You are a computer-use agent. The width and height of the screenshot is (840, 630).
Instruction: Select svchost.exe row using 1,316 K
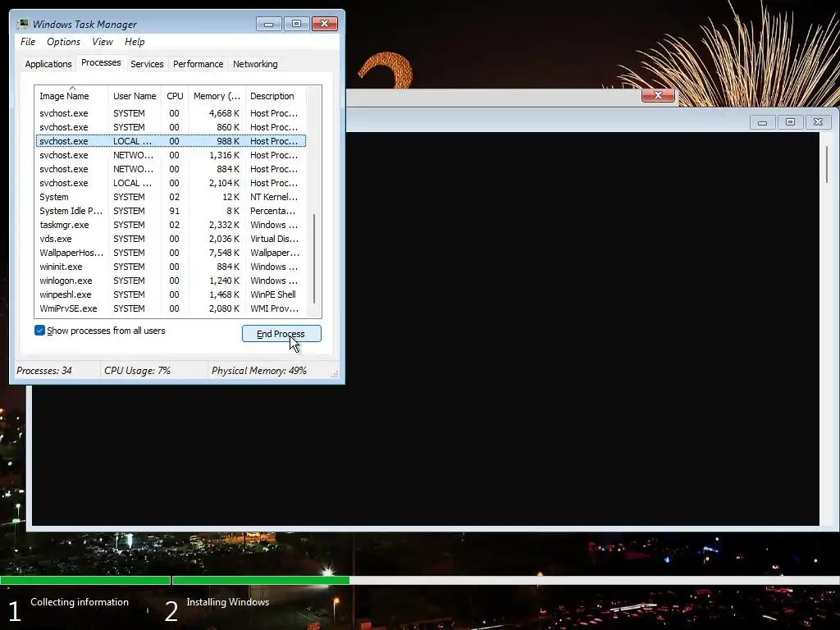click(x=171, y=155)
